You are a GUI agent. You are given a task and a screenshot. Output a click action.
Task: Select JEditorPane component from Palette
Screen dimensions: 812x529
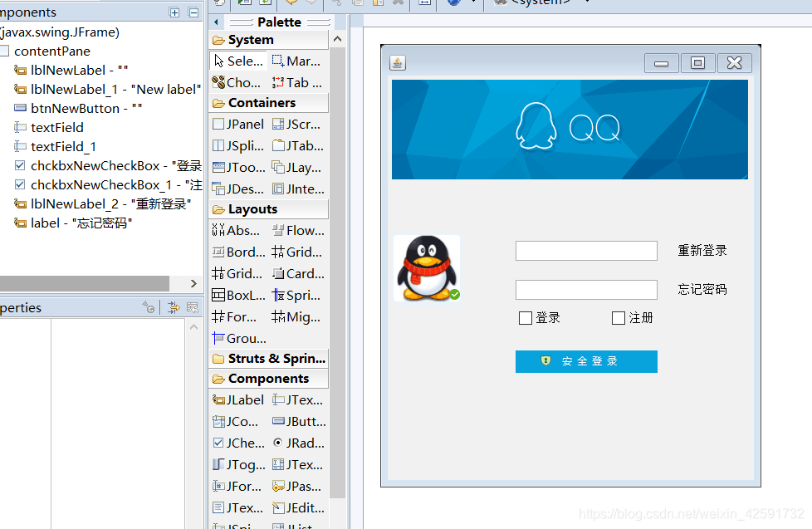tap(297, 508)
